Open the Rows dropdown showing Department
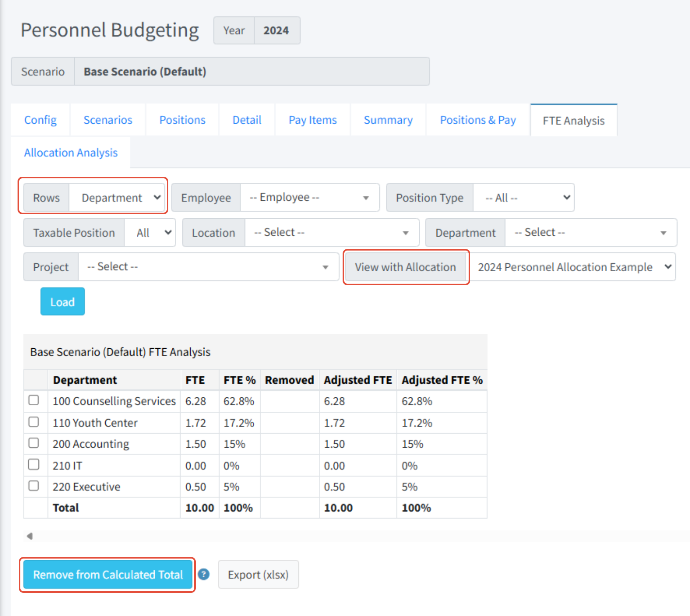The height and width of the screenshot is (616, 690). (117, 197)
